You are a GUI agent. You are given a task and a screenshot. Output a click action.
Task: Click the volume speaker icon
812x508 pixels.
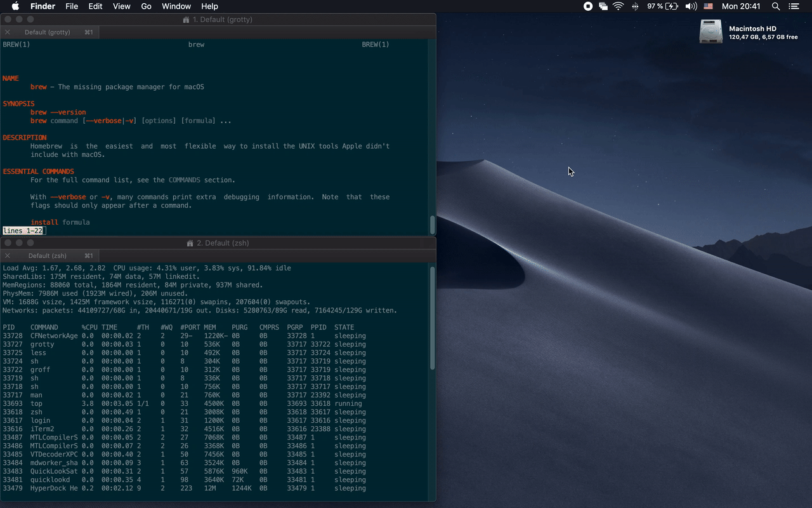[x=691, y=6]
